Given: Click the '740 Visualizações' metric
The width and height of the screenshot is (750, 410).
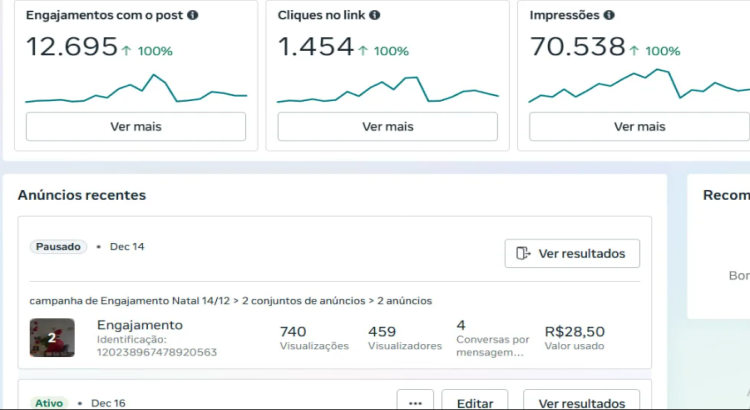Looking at the screenshot, I should (x=314, y=338).
